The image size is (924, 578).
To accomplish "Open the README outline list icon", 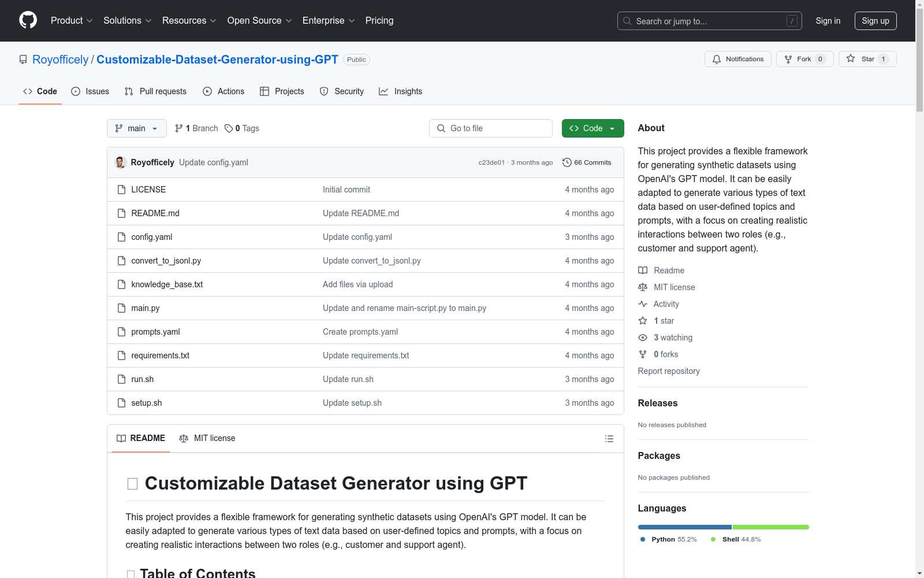I will click(x=609, y=439).
